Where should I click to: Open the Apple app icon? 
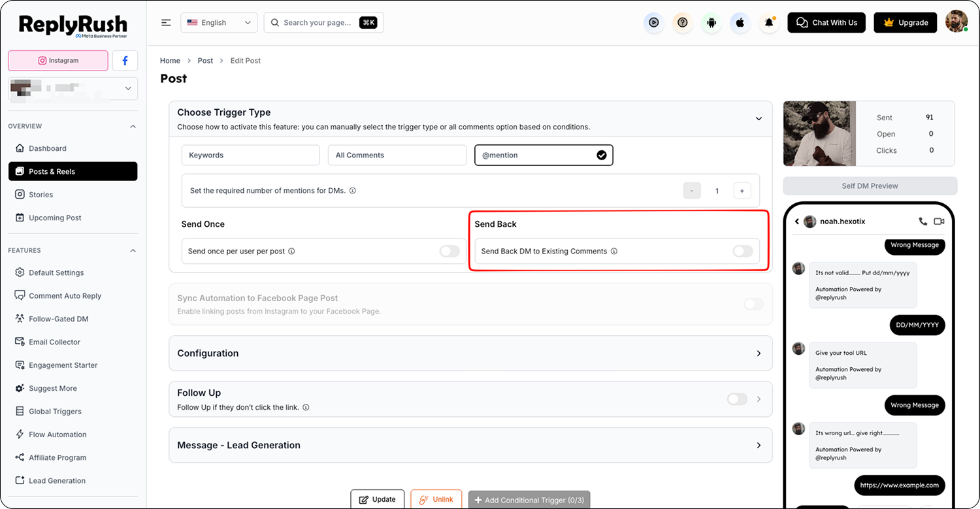[740, 23]
